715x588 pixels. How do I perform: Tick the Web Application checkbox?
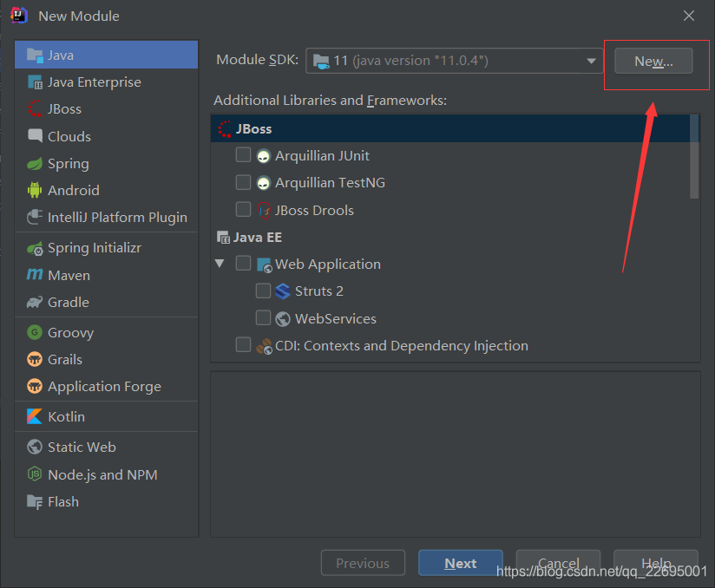(243, 263)
